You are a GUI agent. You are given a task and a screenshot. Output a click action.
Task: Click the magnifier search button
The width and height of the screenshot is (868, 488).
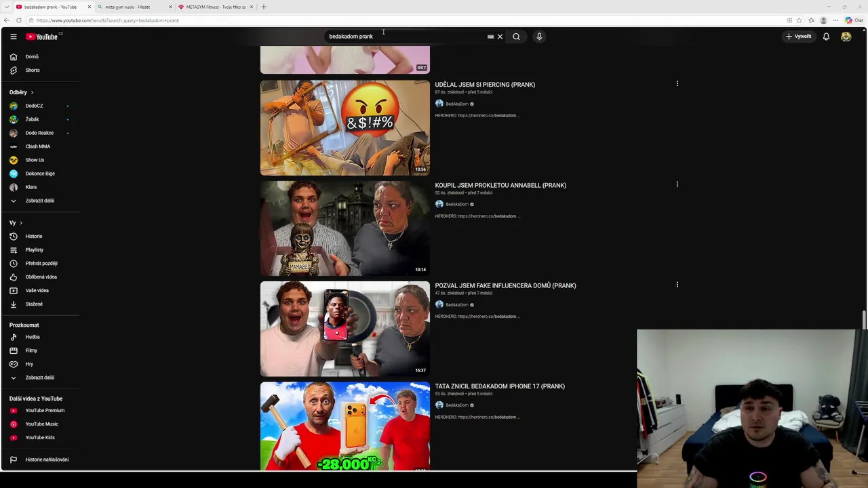(516, 37)
